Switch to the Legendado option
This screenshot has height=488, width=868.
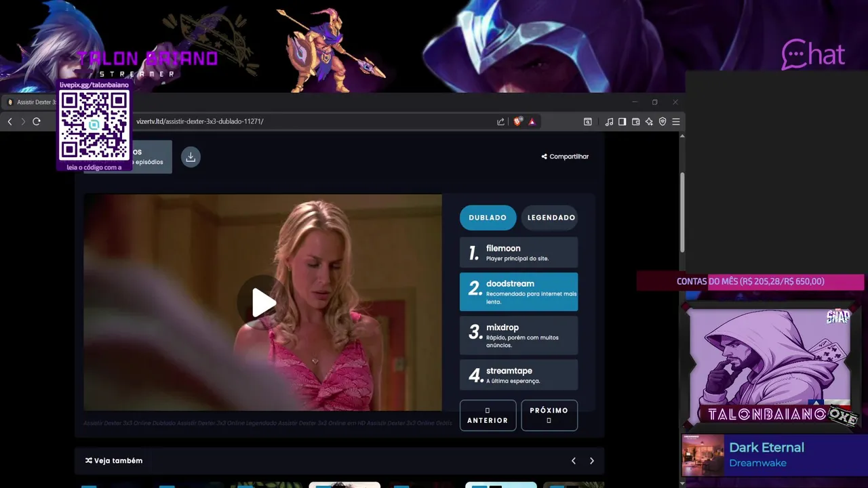[x=551, y=218]
